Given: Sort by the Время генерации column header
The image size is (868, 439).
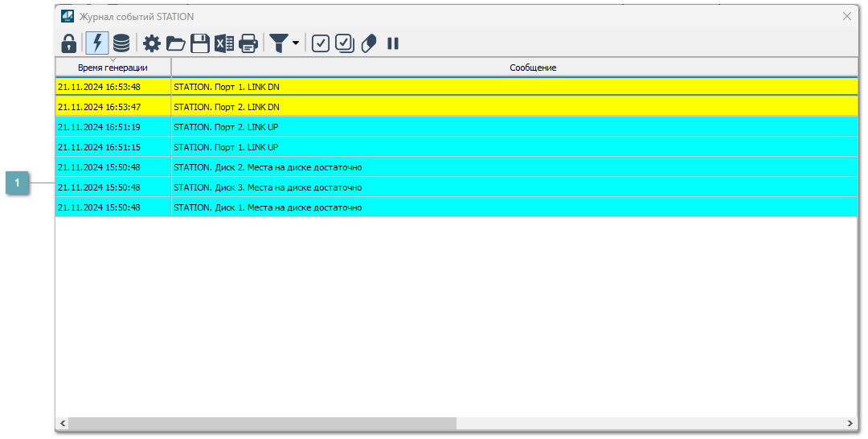Looking at the screenshot, I should pyautogui.click(x=113, y=68).
